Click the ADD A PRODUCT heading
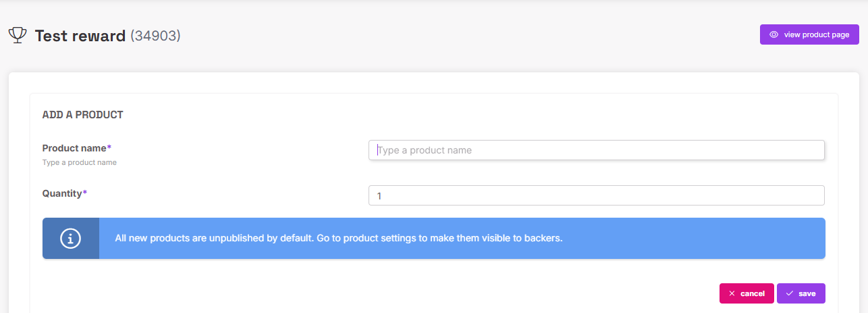The image size is (868, 313). click(x=82, y=115)
